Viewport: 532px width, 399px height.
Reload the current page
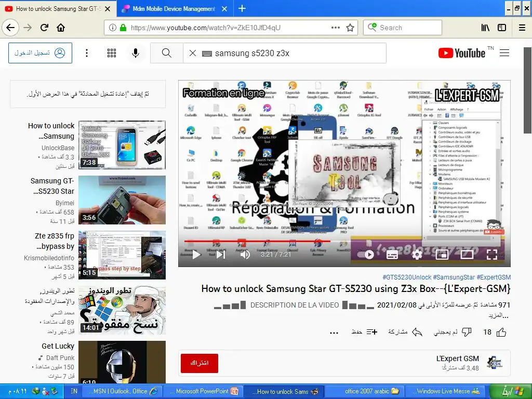click(44, 28)
